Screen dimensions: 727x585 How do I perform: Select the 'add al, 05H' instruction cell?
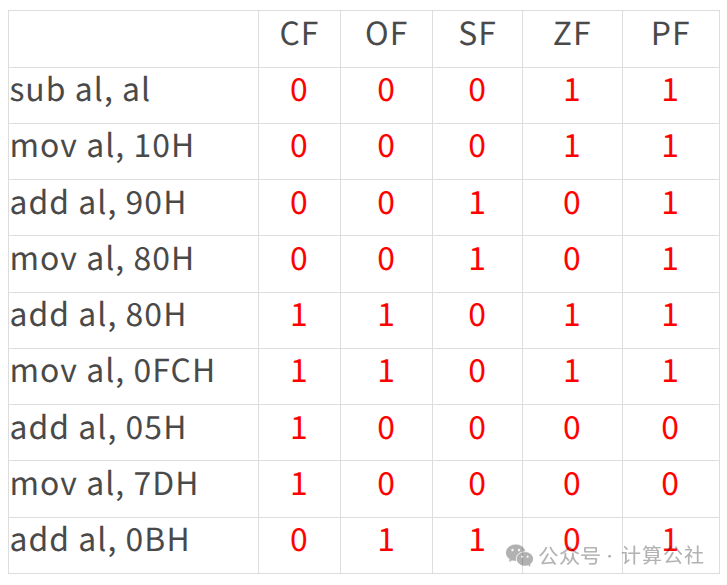click(x=134, y=432)
